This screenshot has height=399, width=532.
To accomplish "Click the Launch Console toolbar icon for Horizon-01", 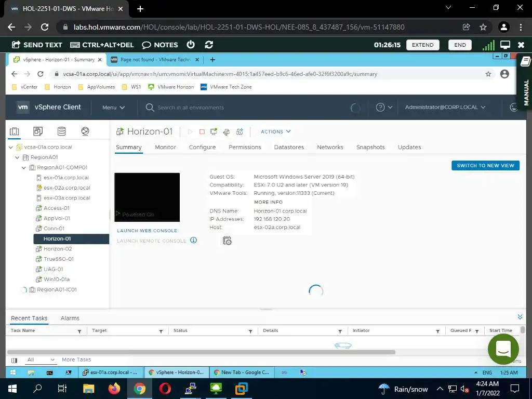I will coord(214,131).
